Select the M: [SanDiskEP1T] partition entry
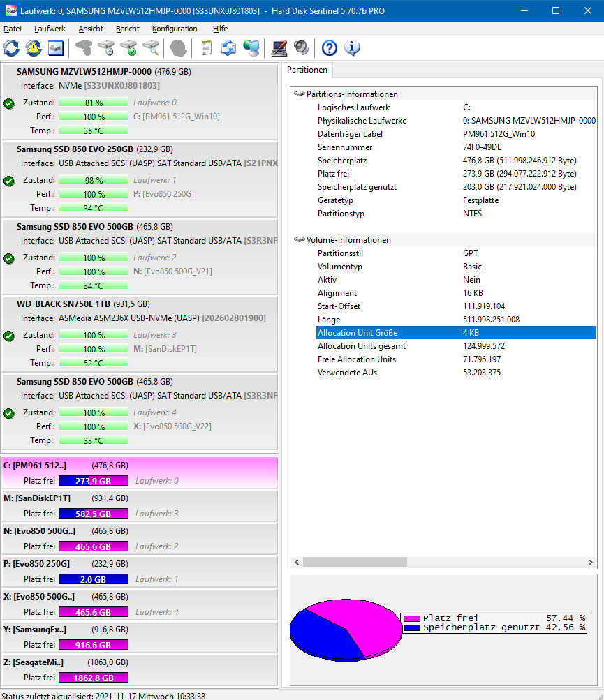 140,505
